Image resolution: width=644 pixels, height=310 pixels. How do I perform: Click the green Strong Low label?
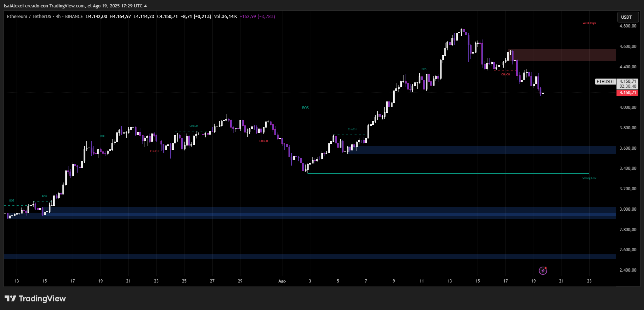click(589, 178)
